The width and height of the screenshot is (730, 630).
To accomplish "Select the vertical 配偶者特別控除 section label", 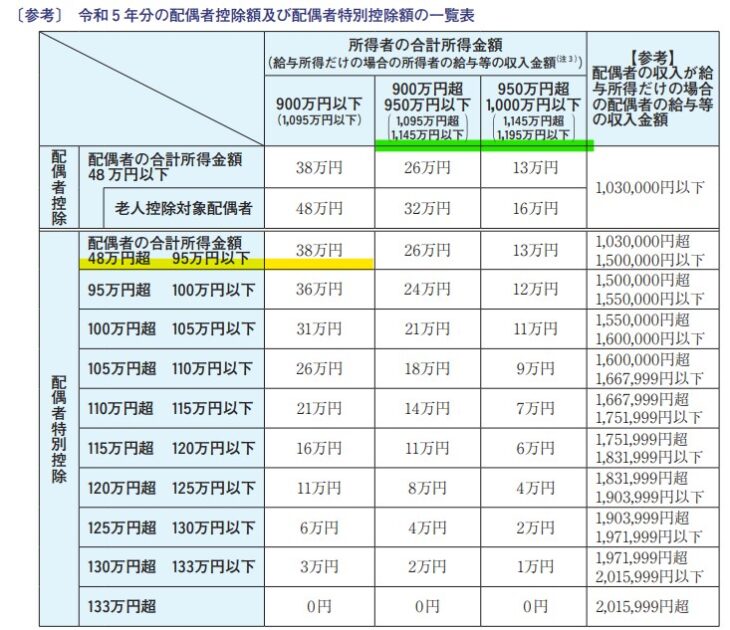I will 59,429.
